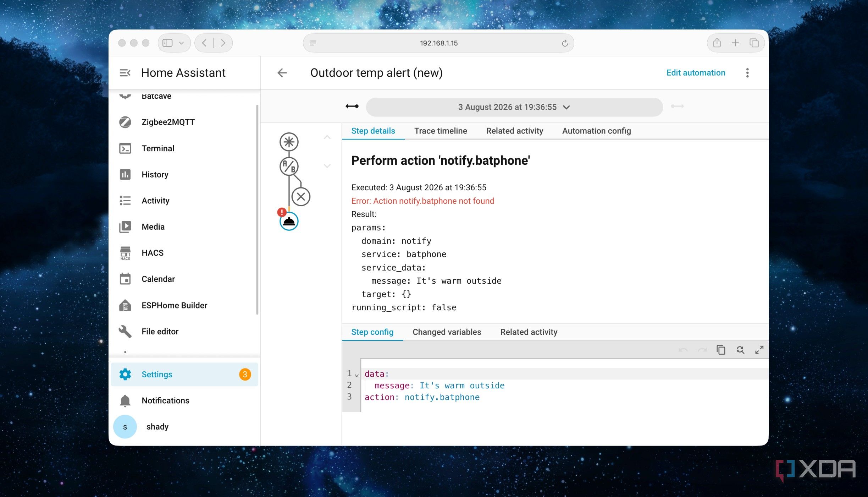Viewport: 868px width, 497px height.
Task: Select Step config tab
Action: [x=372, y=332]
